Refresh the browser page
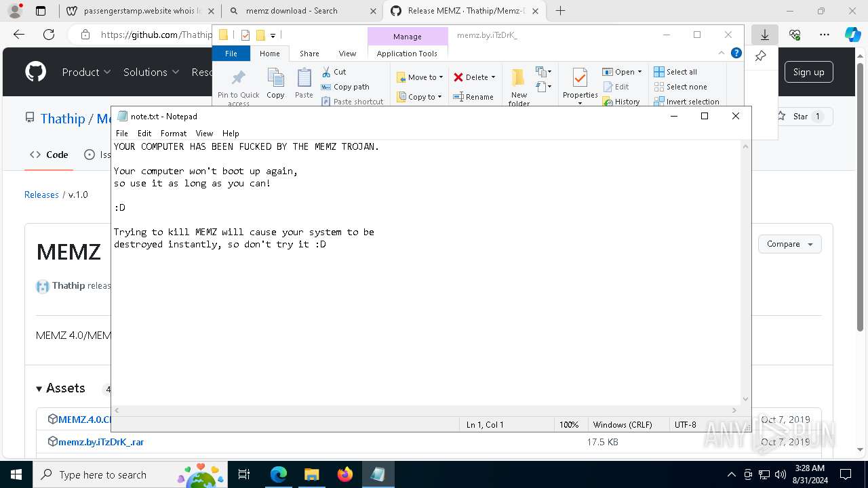The height and width of the screenshot is (488, 868). coord(49,35)
